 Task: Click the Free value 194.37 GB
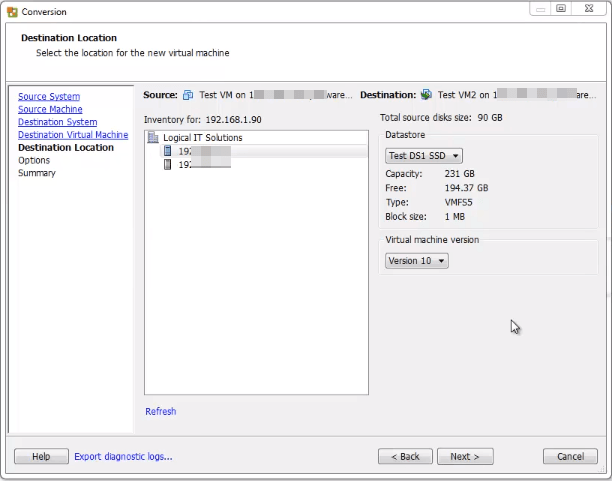[466, 188]
